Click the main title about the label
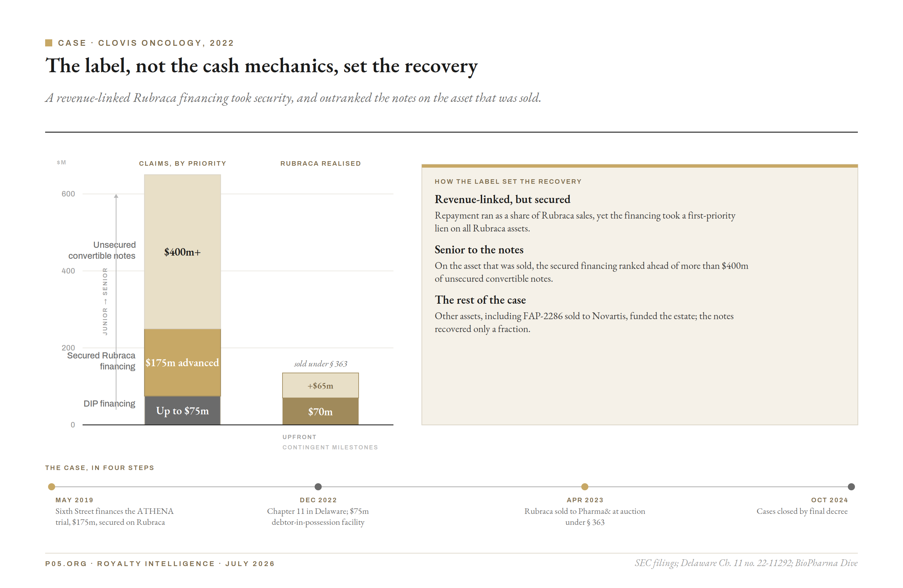The image size is (903, 588). click(262, 66)
